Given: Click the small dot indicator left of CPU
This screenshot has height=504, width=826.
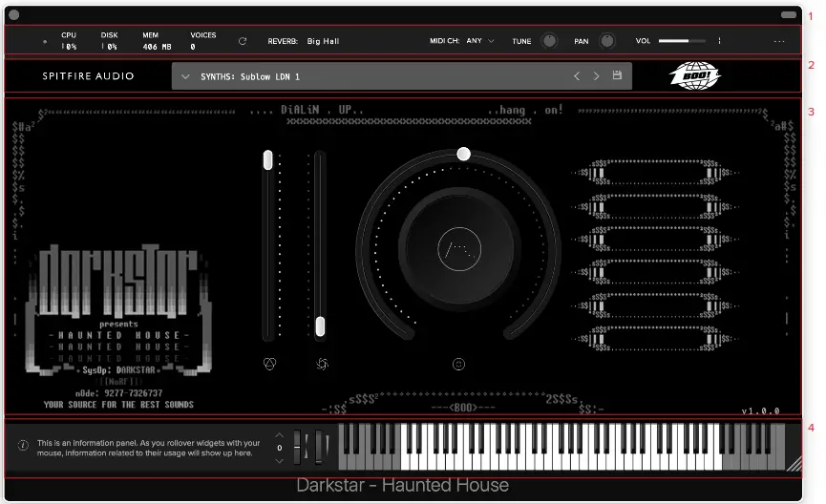Looking at the screenshot, I should point(45,41).
